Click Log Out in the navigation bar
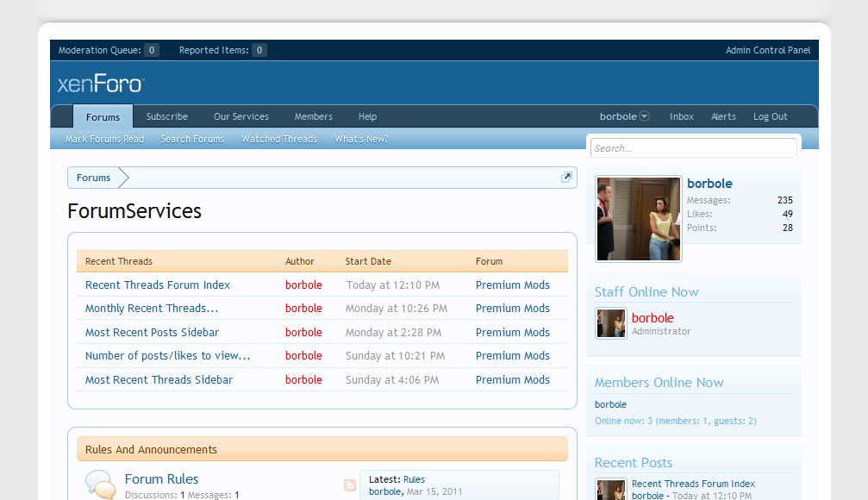The image size is (868, 500). click(770, 116)
